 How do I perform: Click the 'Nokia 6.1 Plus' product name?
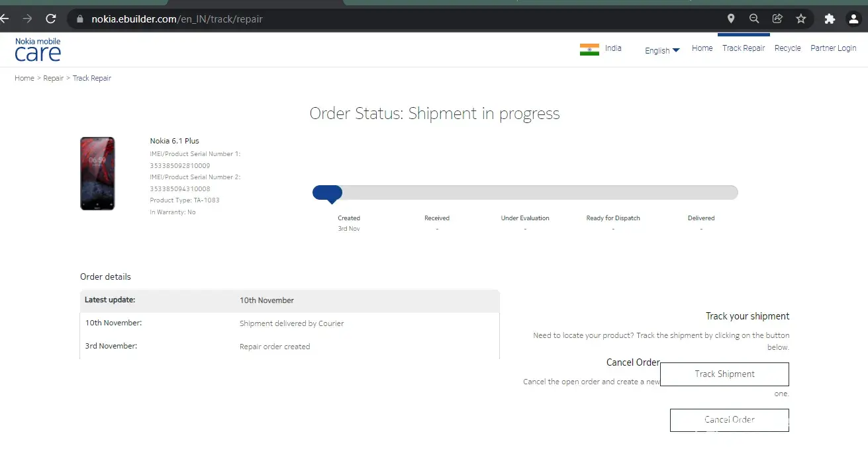(x=174, y=141)
